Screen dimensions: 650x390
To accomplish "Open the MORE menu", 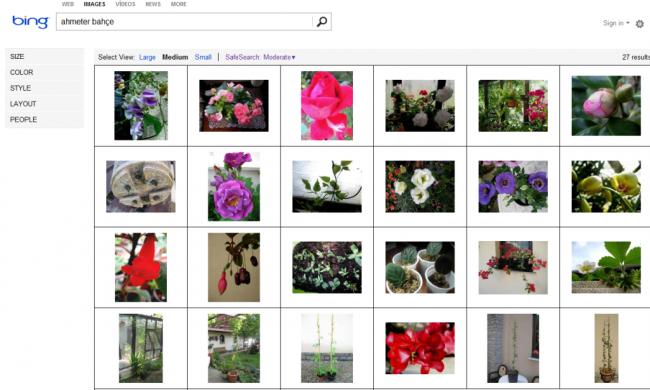I will point(179,4).
